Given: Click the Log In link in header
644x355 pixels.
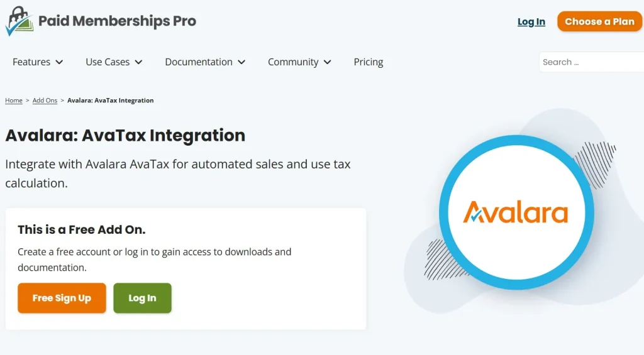Looking at the screenshot, I should point(531,22).
